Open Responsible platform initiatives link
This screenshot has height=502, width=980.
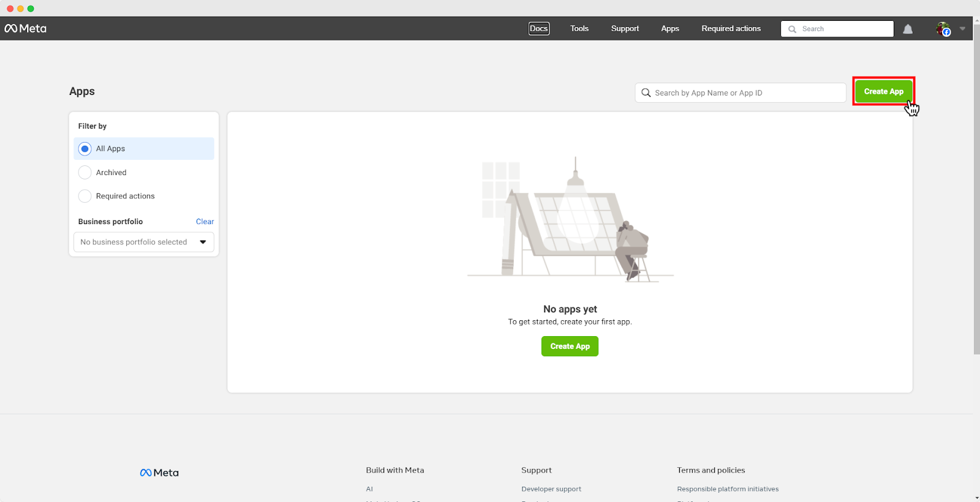pyautogui.click(x=728, y=489)
